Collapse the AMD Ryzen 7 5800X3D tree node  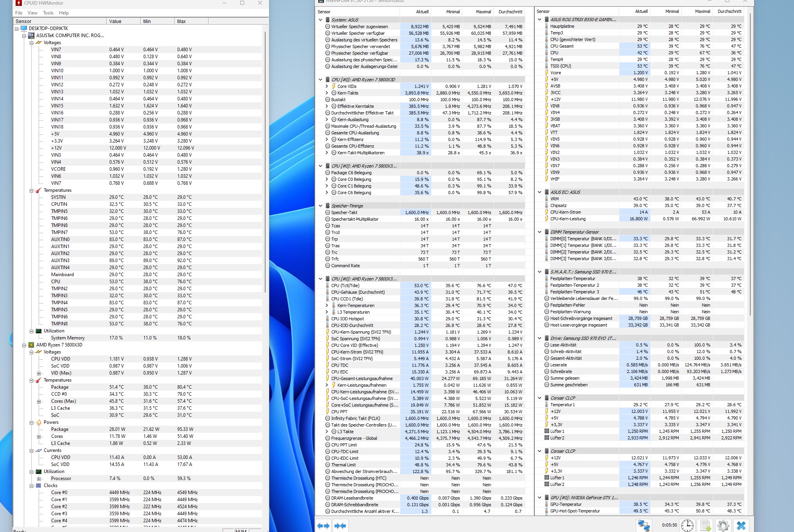24,345
